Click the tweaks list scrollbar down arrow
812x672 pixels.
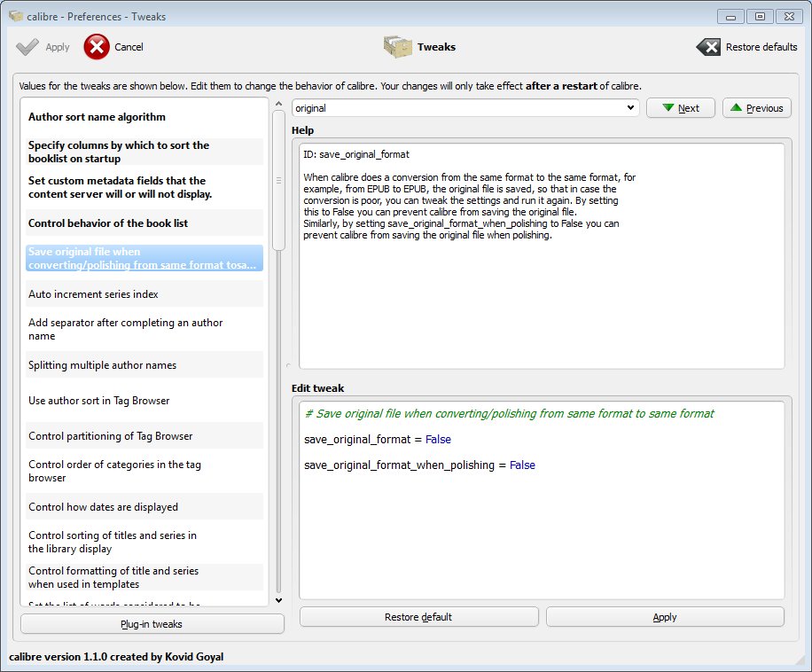point(278,600)
